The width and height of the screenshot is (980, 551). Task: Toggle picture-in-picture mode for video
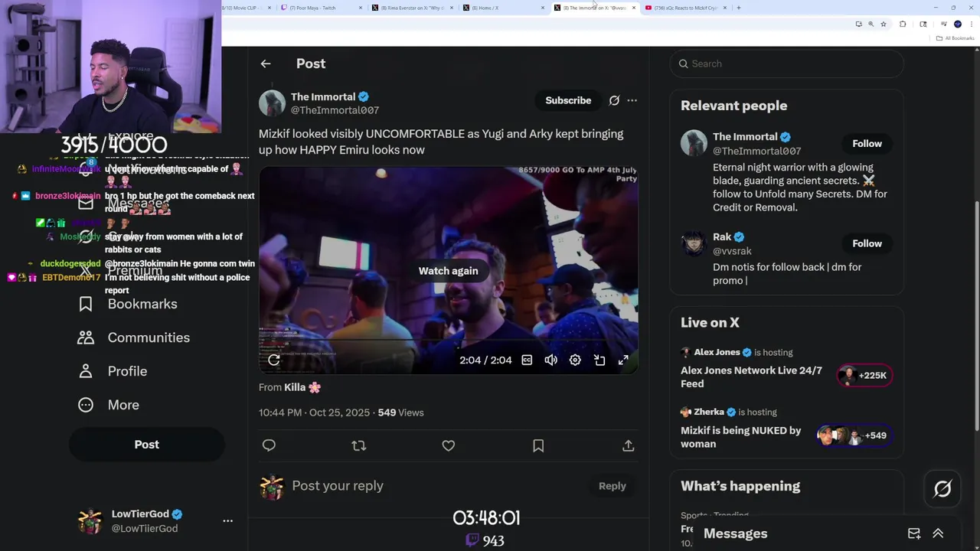(599, 360)
